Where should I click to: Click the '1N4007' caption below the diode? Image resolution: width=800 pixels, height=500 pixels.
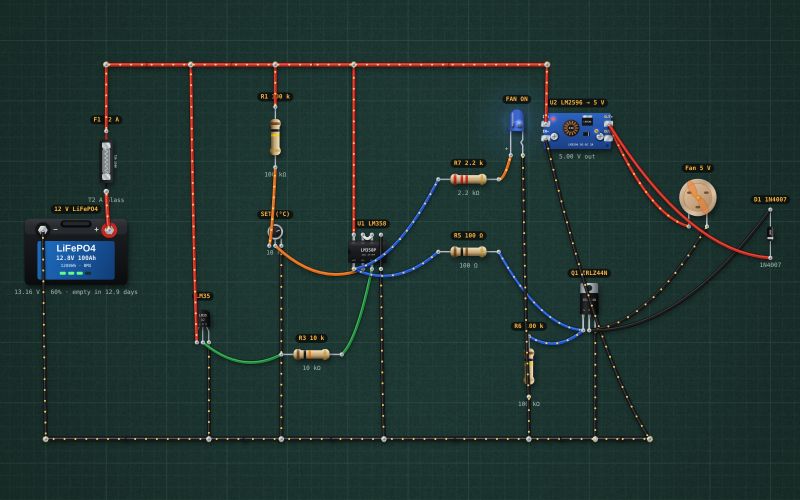[x=770, y=265]
